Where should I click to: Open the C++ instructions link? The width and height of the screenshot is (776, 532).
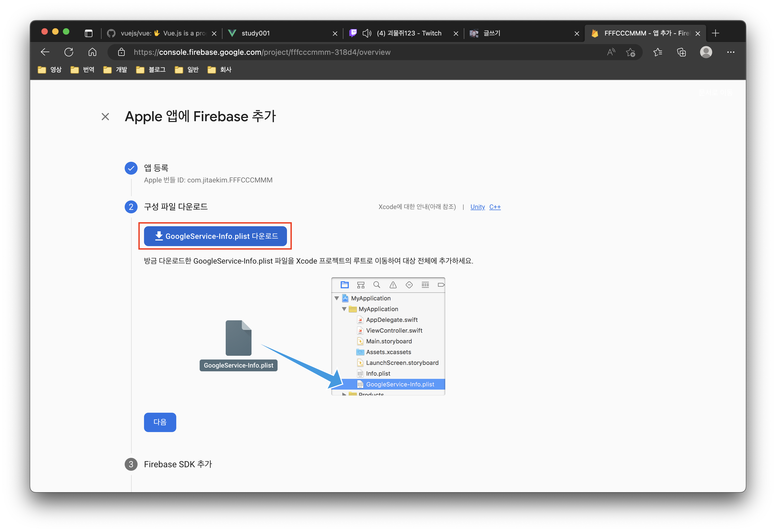point(495,207)
